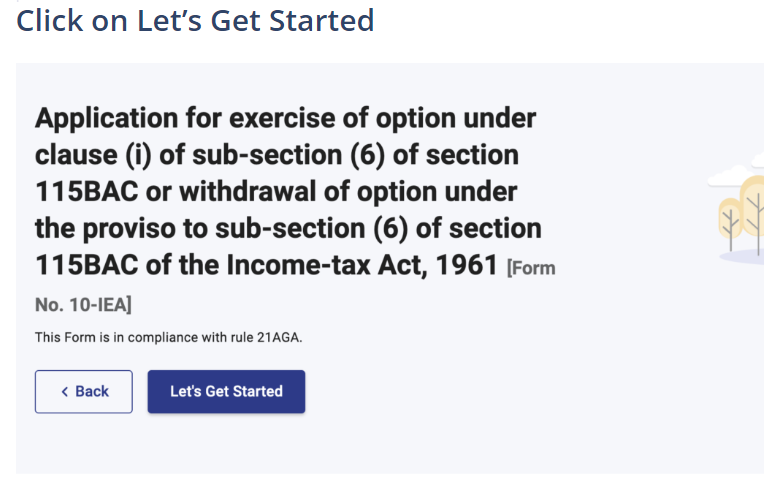Screen dimensions: 784x488
Task: Click the "No. 10-IEA]" form number text
Action: click(83, 304)
